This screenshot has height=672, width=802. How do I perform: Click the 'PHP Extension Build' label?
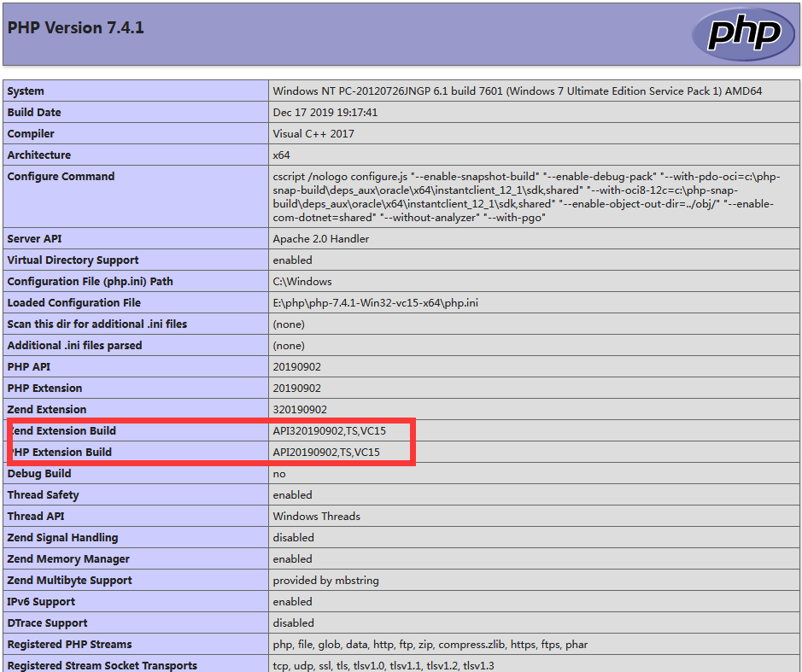[60, 453]
